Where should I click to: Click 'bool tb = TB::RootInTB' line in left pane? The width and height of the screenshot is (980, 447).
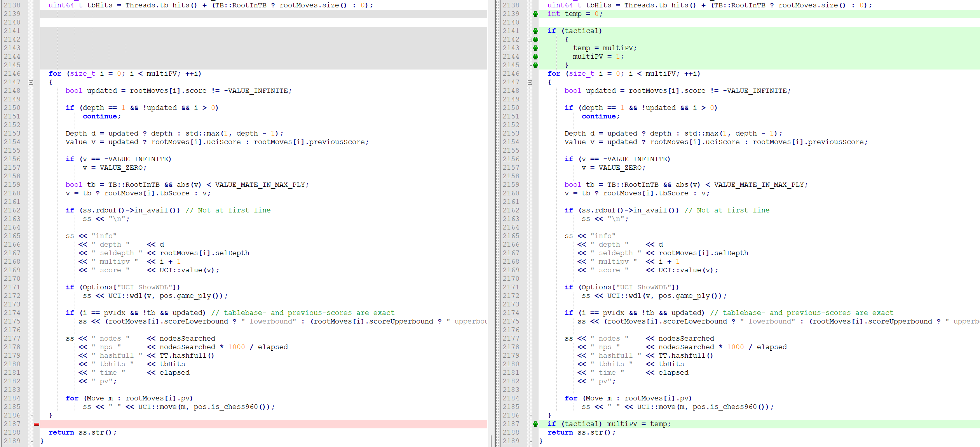pyautogui.click(x=187, y=185)
